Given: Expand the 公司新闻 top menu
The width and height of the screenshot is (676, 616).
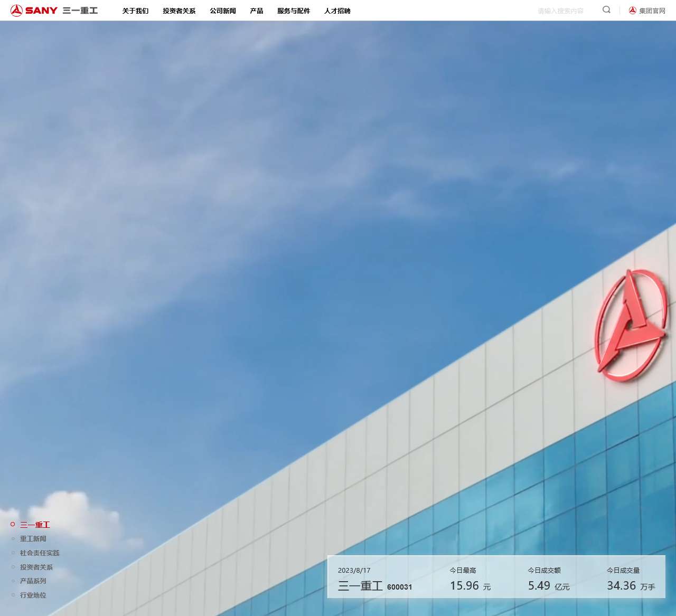Looking at the screenshot, I should tap(222, 11).
